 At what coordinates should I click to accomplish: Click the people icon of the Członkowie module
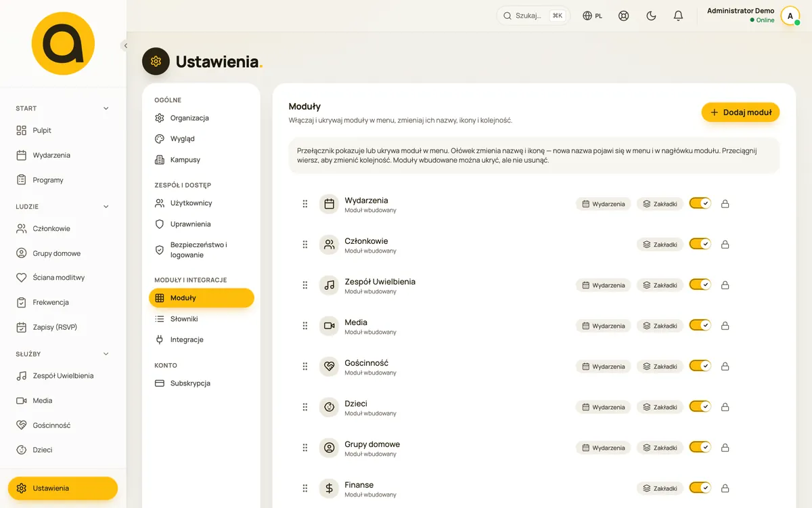coord(329,245)
